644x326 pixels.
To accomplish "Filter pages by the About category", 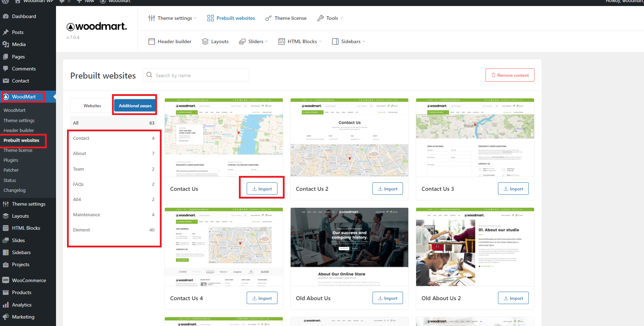I will click(x=114, y=153).
